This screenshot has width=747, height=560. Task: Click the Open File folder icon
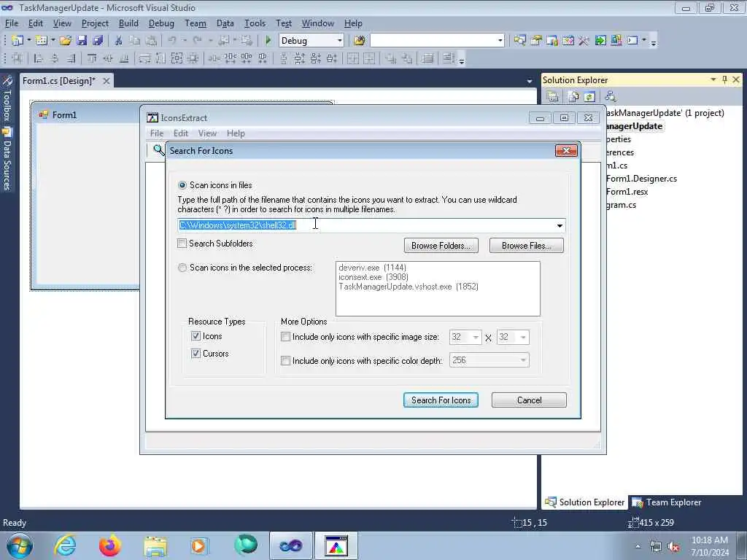coord(66,41)
